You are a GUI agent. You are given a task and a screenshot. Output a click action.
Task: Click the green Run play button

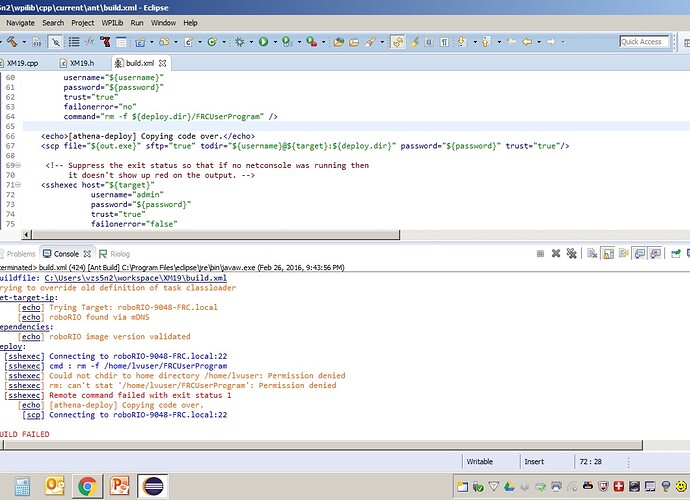coord(264,42)
